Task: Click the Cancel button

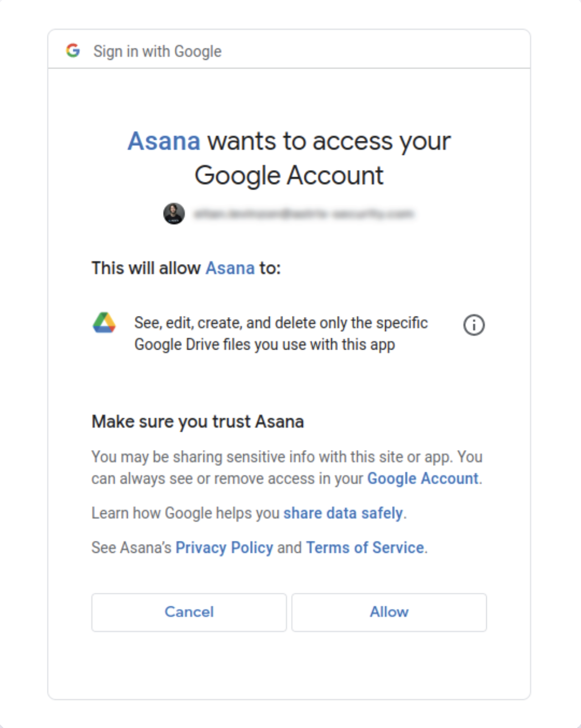Action: (189, 612)
